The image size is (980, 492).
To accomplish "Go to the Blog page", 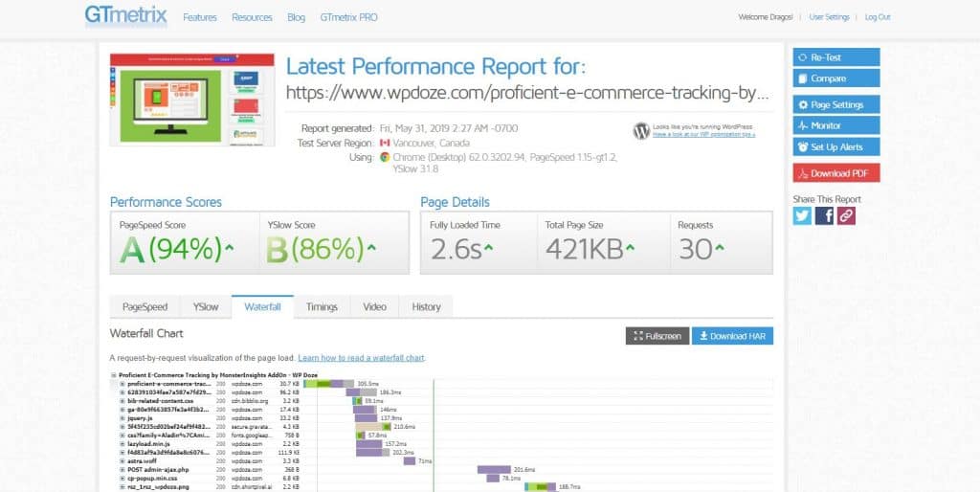I will coord(297,17).
